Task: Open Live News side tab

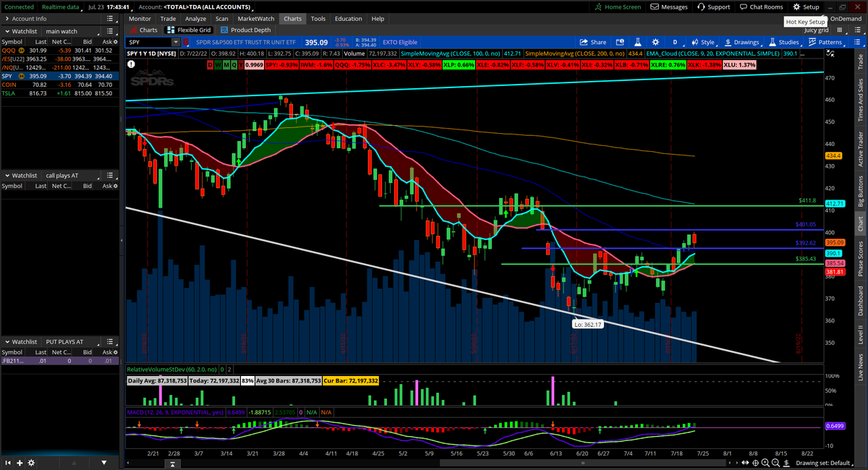Action: tap(860, 367)
